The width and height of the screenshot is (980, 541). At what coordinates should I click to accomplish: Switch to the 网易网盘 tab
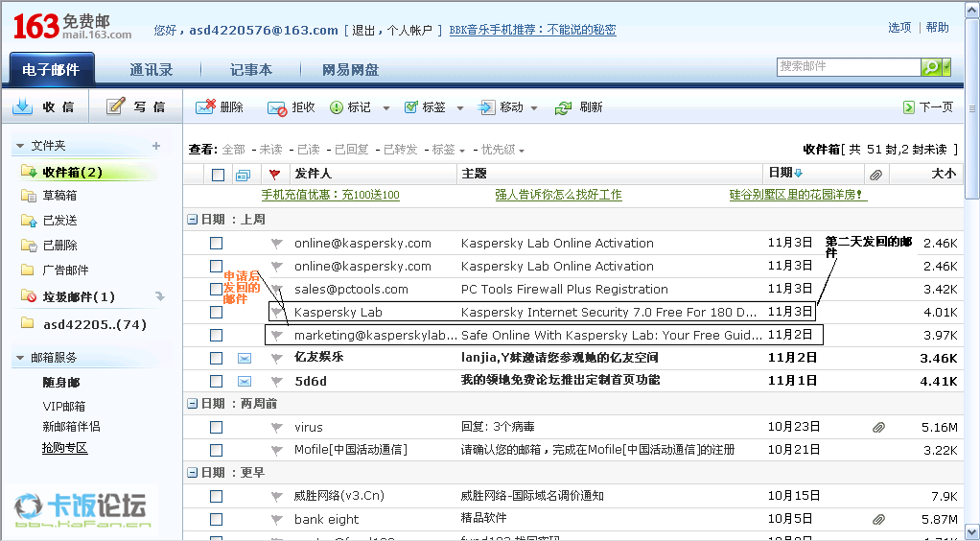[x=350, y=69]
